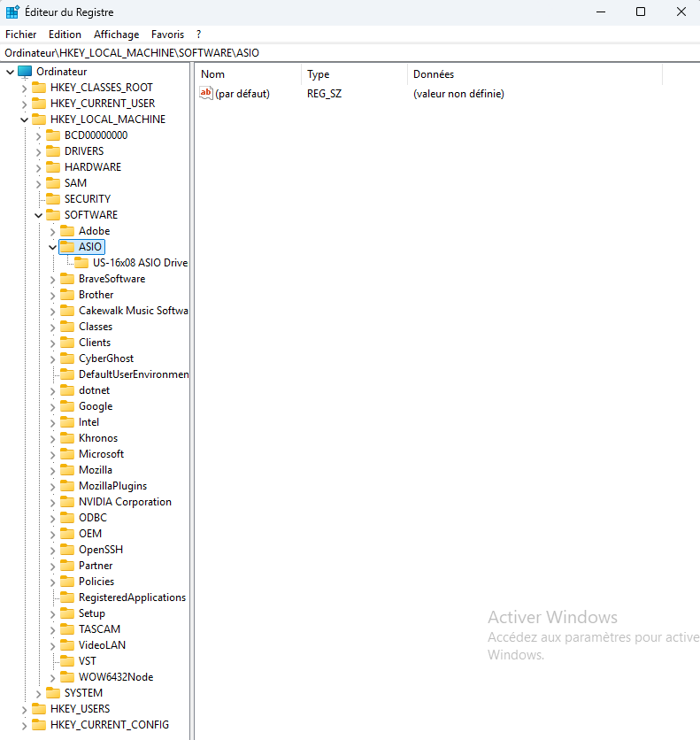This screenshot has width=700, height=740.
Task: Expand the HKEY_CLASSES_ROOT hive
Action: 25,88
